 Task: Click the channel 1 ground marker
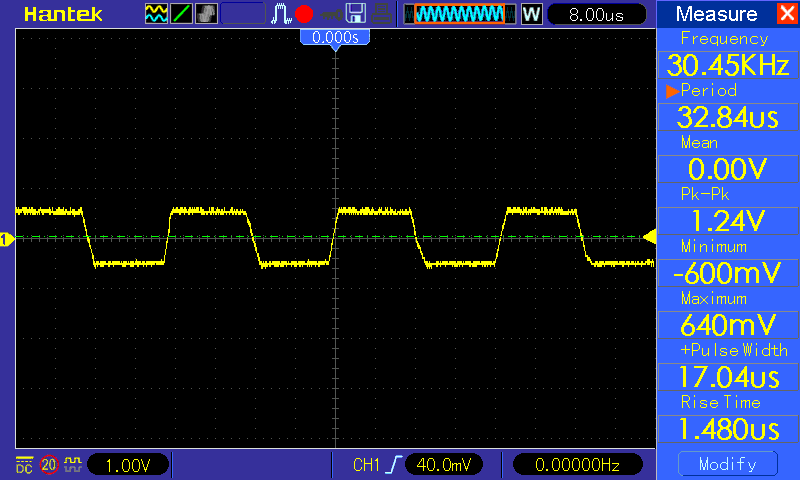click(x=6, y=239)
